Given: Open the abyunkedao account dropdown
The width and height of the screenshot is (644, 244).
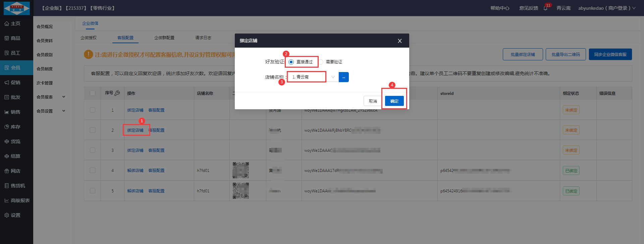Looking at the screenshot, I should pos(607,8).
